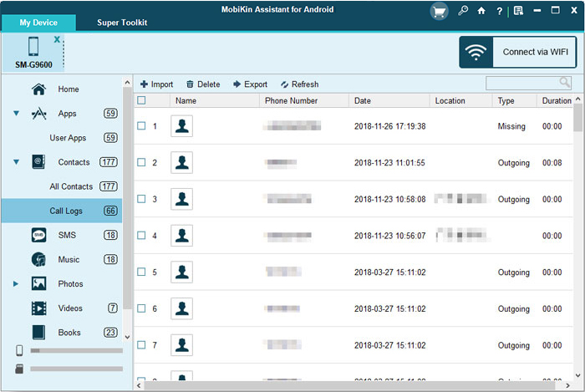Check the box for call log row 1
The height and width of the screenshot is (392, 585).
pos(141,125)
